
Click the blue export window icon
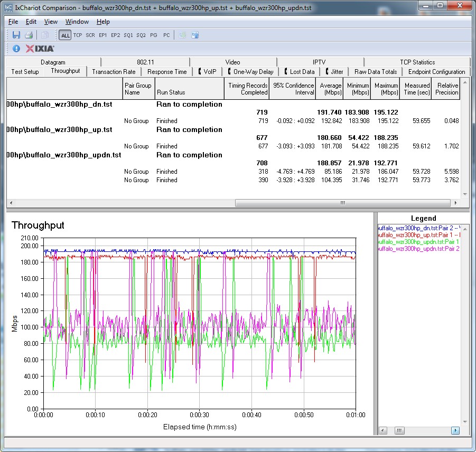pyautogui.click(x=195, y=35)
